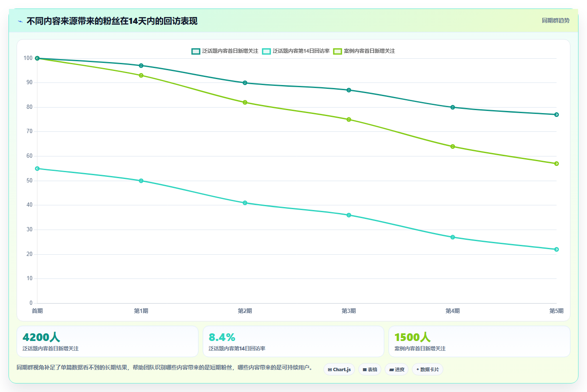Open the 4200人 stat card
Image resolution: width=587 pixels, height=392 pixels.
click(x=108, y=341)
